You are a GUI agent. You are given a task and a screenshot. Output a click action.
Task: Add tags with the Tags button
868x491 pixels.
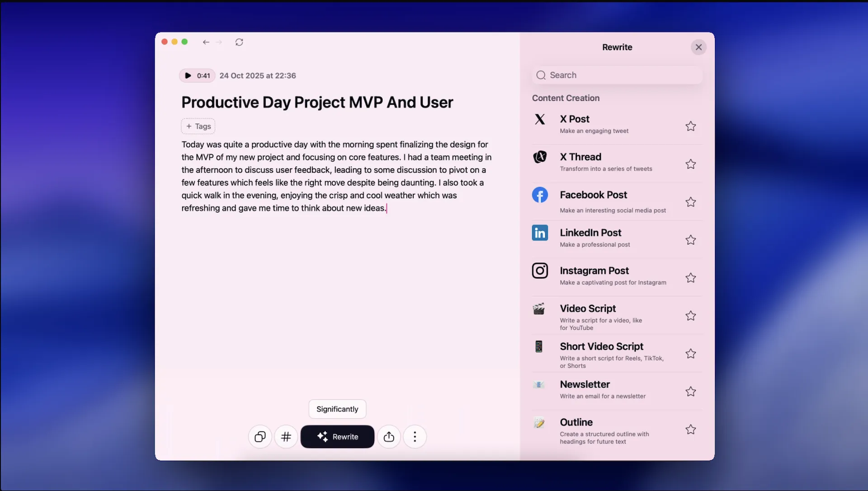click(198, 126)
